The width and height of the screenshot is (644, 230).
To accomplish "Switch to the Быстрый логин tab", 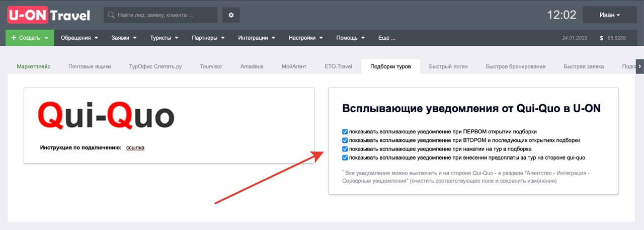I will [448, 66].
